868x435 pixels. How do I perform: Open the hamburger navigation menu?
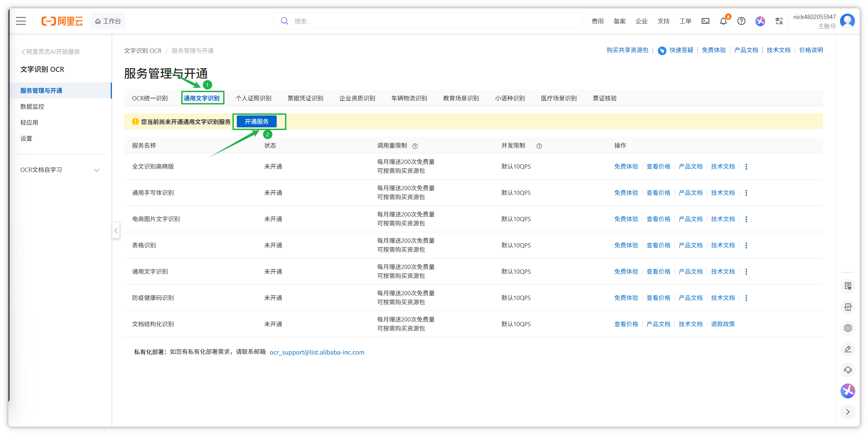(21, 21)
